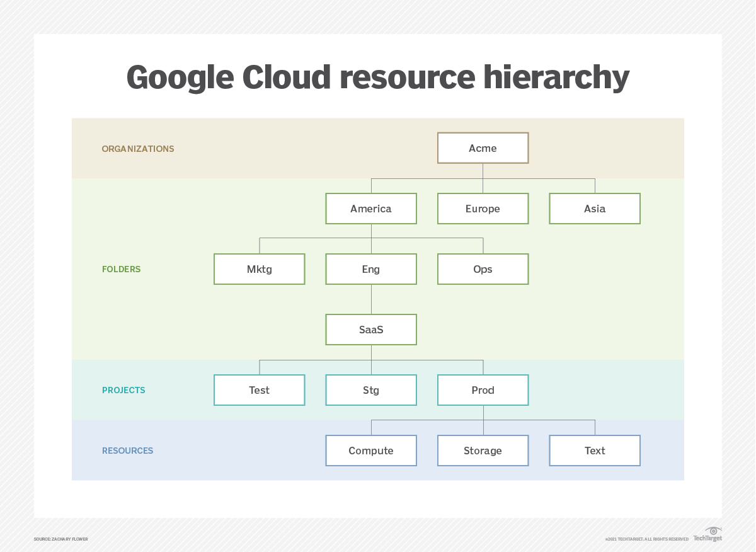Select the PROJECTS row label
756x552 pixels.
[x=123, y=390]
